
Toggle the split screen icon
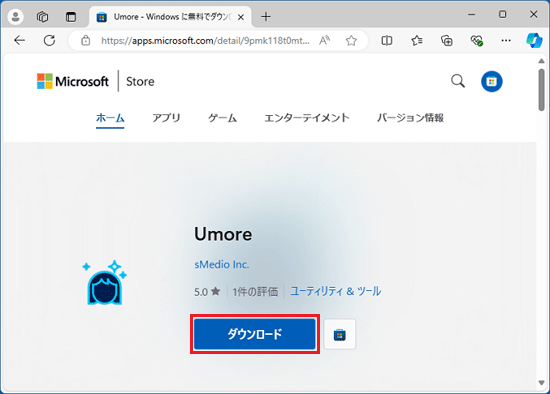[387, 41]
